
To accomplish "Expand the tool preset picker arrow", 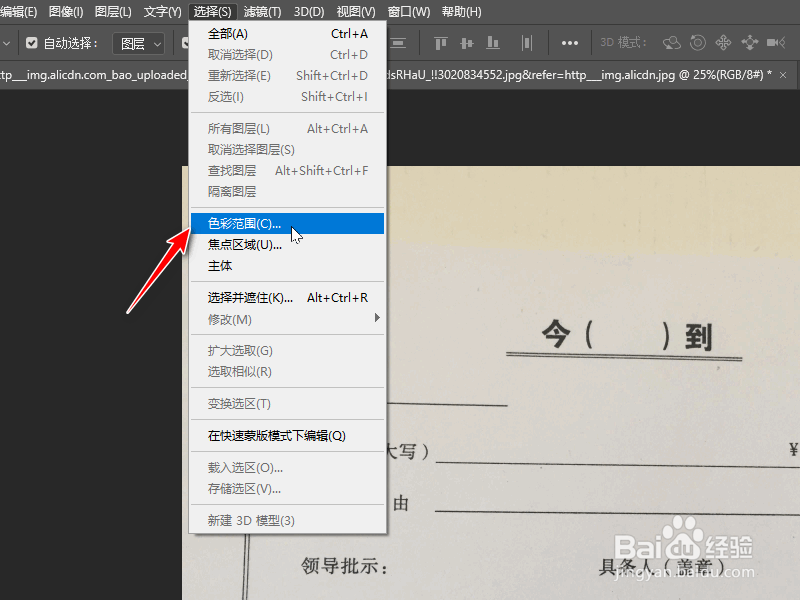I will 7,44.
